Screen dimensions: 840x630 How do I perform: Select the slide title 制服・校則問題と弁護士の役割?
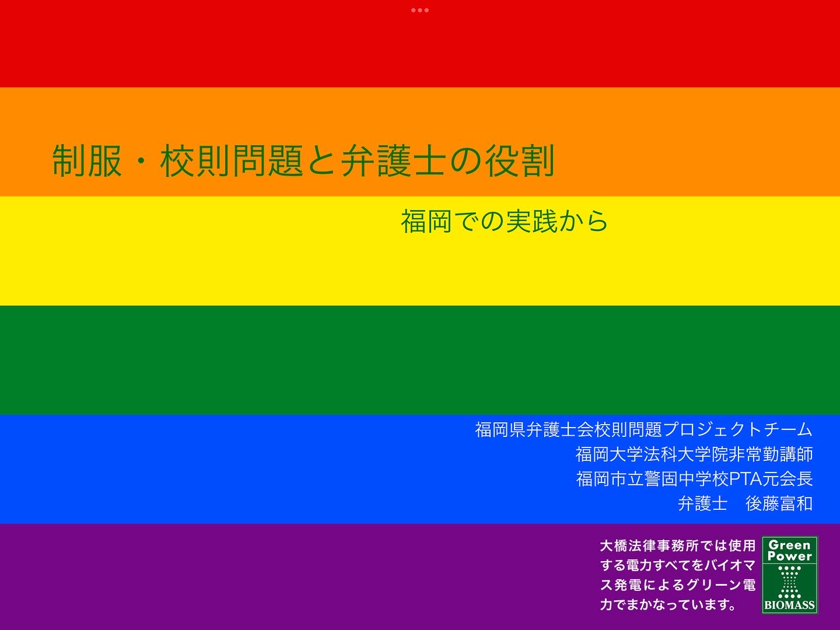click(303, 161)
